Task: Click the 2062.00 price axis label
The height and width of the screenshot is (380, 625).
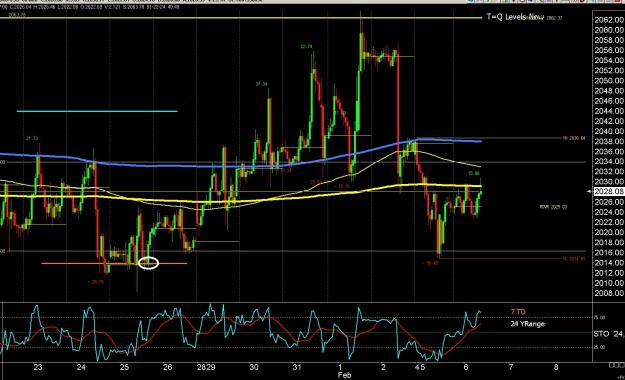Action: pyautogui.click(x=609, y=20)
